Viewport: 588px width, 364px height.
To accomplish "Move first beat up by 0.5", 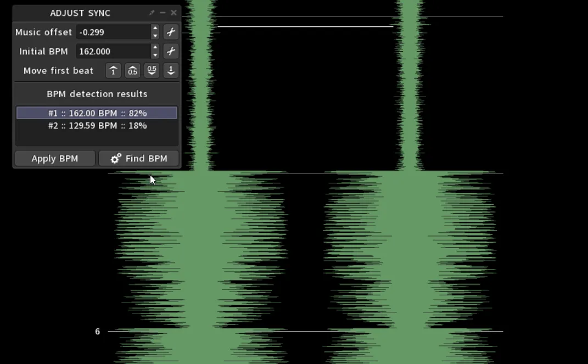I will click(132, 71).
